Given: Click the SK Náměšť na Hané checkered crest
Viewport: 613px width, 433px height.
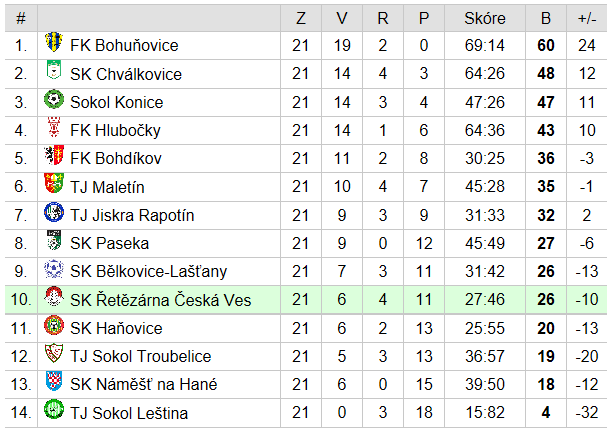Looking at the screenshot, I should pos(54,381).
